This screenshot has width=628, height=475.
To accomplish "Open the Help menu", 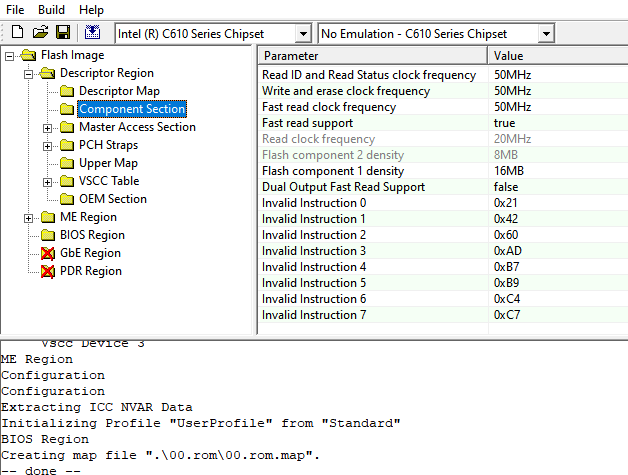I will click(91, 9).
